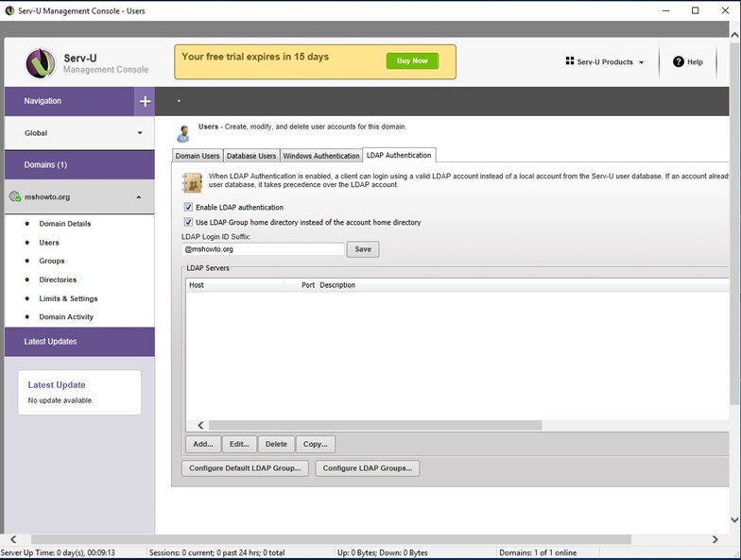Click Configure Default LDAP Group button
Image resolution: width=741 pixels, height=560 pixels.
click(x=245, y=468)
